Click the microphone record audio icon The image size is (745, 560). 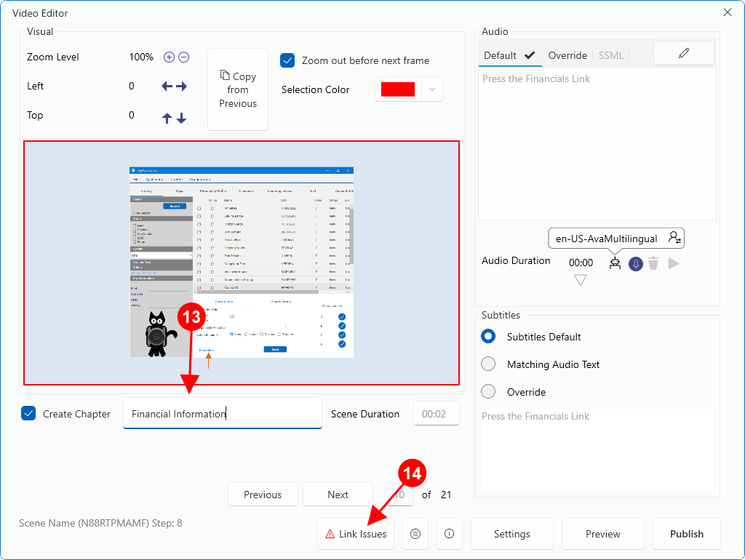[636, 263]
